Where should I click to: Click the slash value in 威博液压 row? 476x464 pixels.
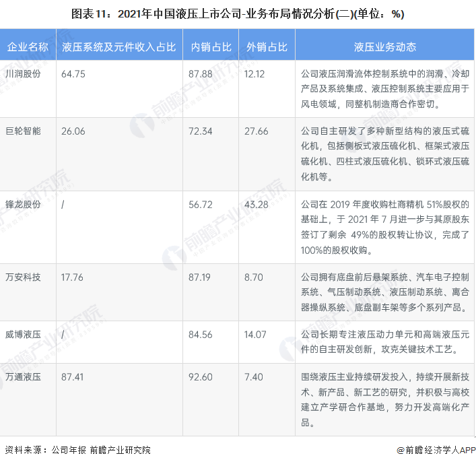pyautogui.click(x=63, y=335)
